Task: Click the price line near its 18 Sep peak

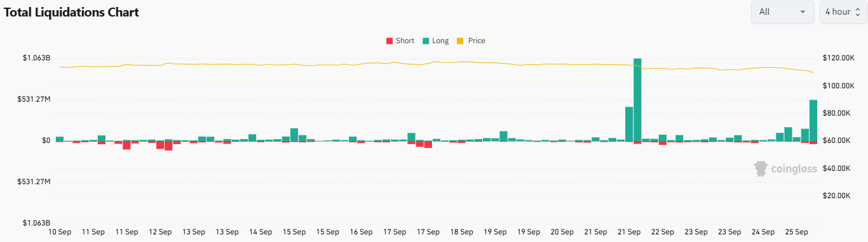Action: (x=461, y=62)
